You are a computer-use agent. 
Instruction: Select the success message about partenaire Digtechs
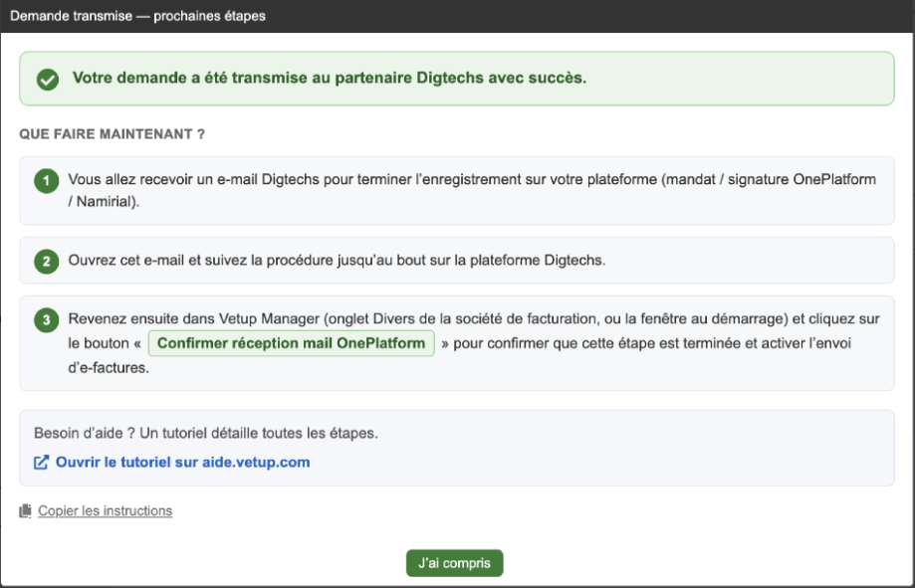click(330, 79)
